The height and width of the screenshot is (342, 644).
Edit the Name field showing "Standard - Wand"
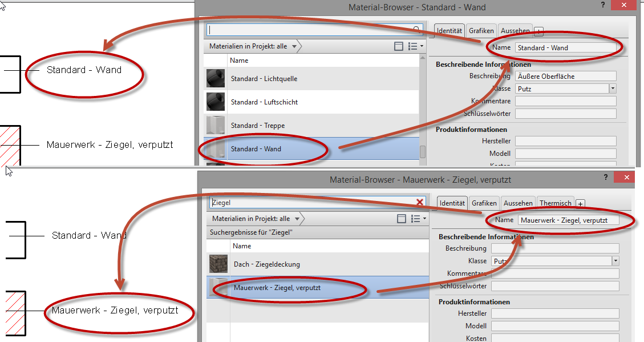tap(566, 48)
